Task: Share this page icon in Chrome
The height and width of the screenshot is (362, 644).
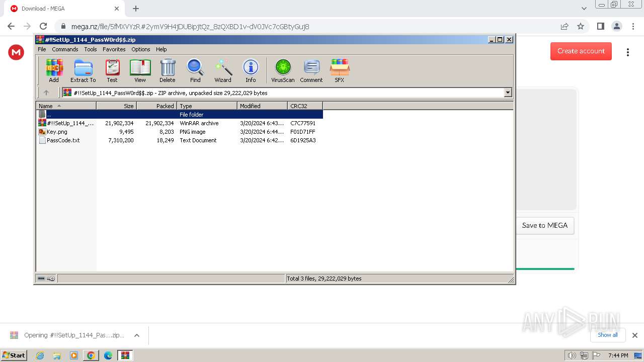Action: coord(565,26)
